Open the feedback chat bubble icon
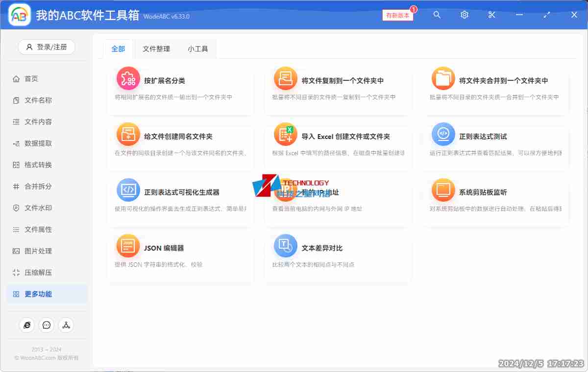Viewport: 588px width, 372px height. coord(46,325)
